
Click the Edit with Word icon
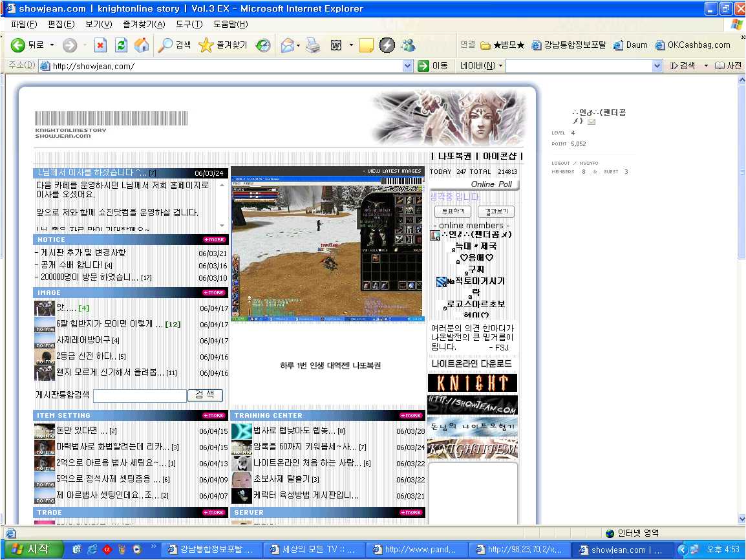[x=336, y=45]
